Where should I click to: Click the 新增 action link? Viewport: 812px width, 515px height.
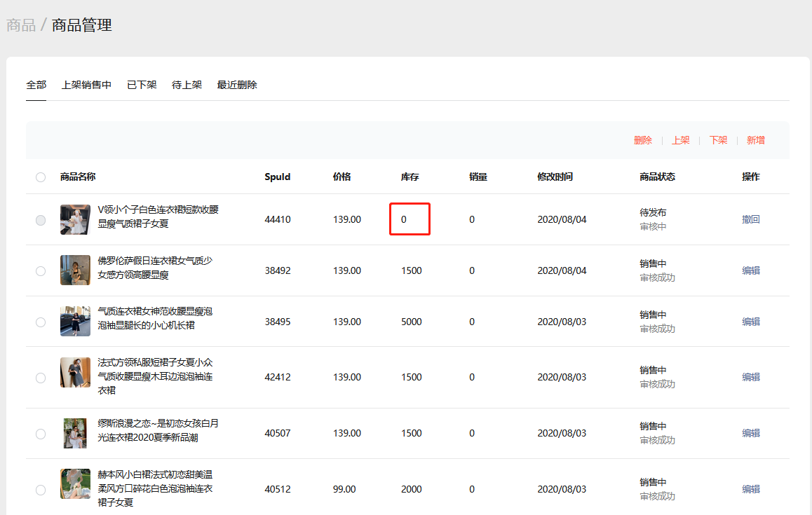coord(756,140)
